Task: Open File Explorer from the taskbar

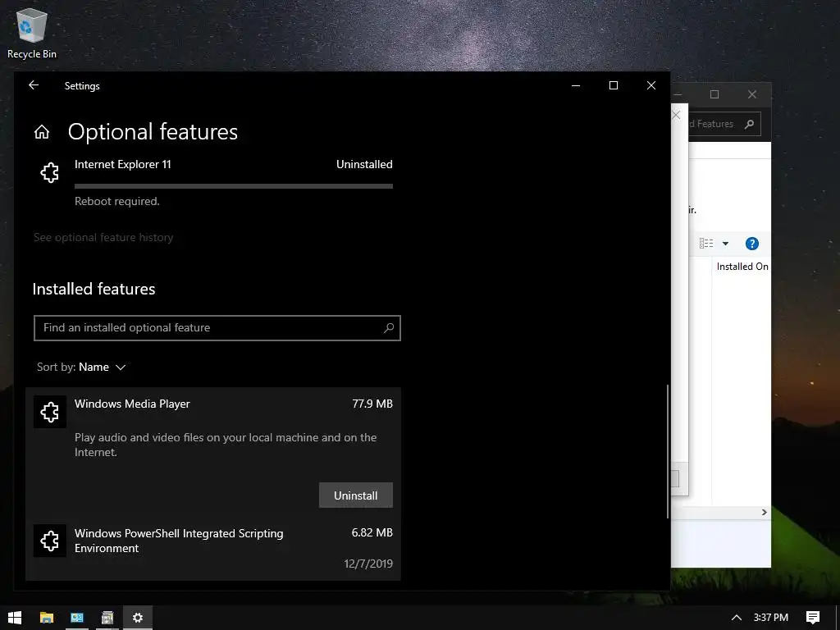Action: coord(47,618)
